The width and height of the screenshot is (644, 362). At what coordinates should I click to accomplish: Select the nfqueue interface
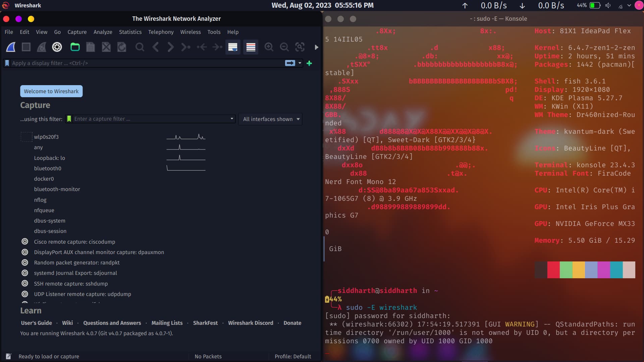point(44,210)
